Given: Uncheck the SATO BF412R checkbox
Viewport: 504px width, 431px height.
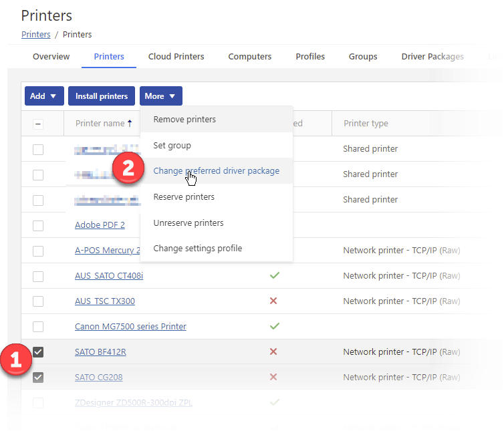Looking at the screenshot, I should [38, 351].
